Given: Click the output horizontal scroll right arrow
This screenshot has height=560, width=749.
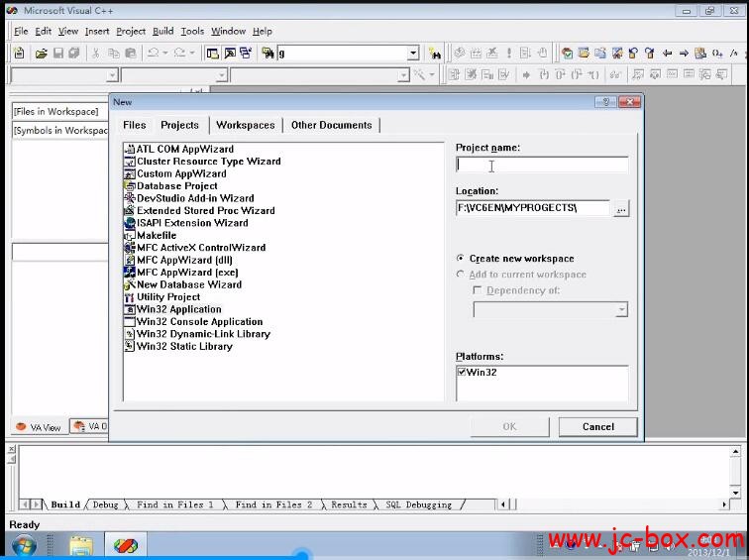Looking at the screenshot, I should pyautogui.click(x=724, y=504).
